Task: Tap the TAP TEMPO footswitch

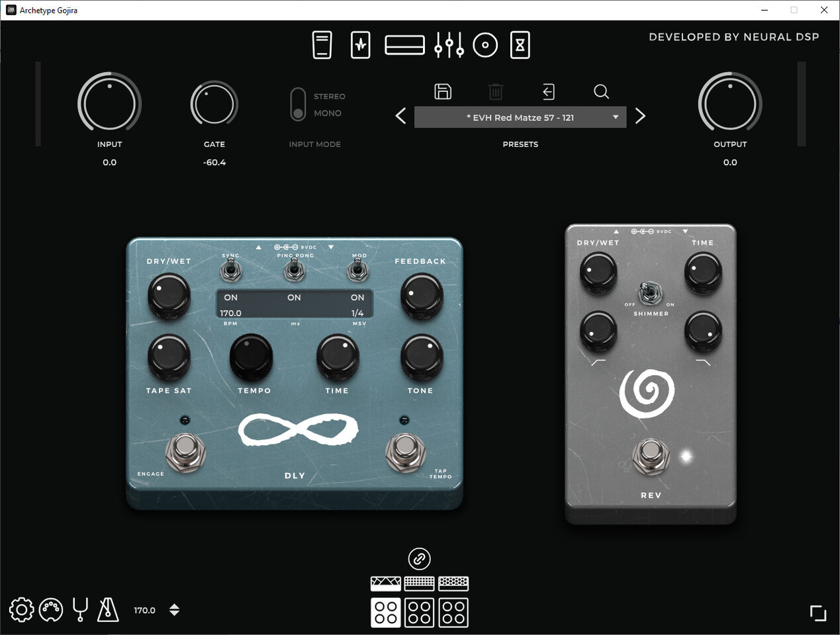Action: pos(404,452)
